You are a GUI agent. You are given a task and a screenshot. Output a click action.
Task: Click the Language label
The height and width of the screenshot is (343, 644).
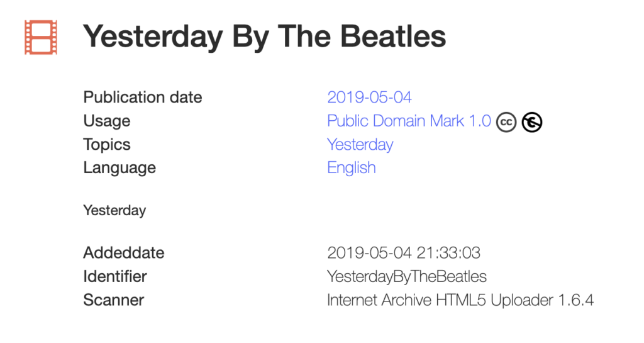coord(119,168)
